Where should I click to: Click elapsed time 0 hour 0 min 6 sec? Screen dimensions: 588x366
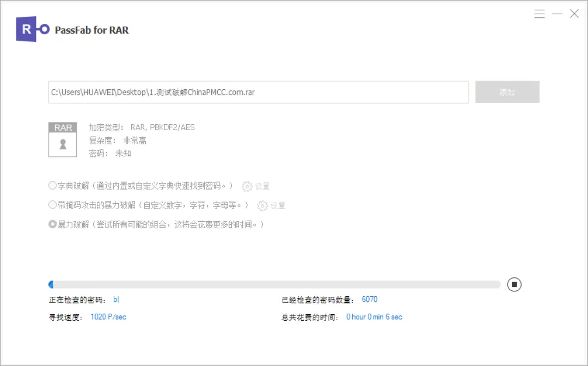click(374, 317)
